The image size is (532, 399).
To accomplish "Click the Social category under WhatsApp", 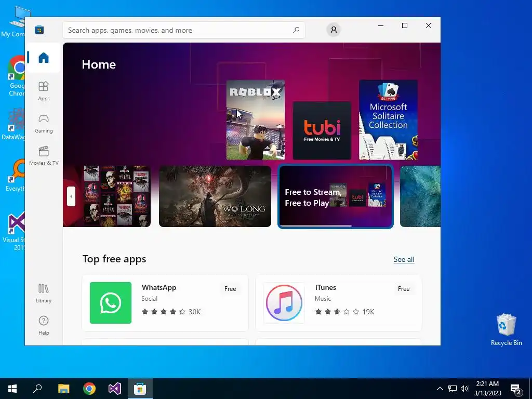I will click(x=149, y=299).
